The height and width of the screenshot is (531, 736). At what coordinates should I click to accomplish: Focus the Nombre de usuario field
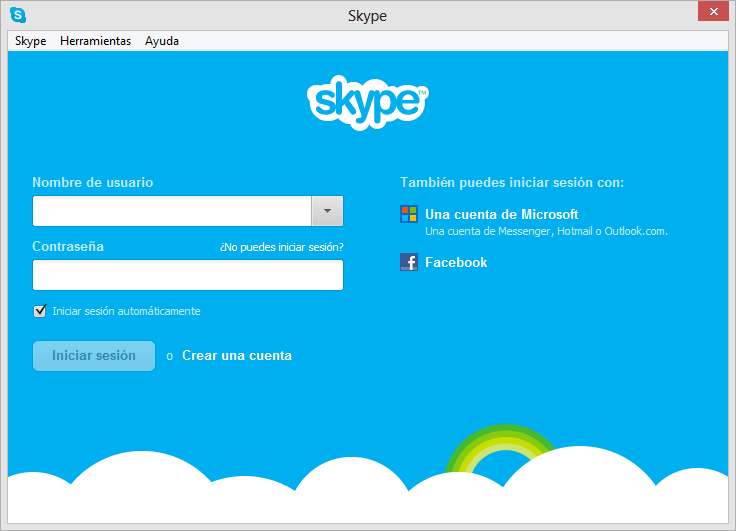172,211
